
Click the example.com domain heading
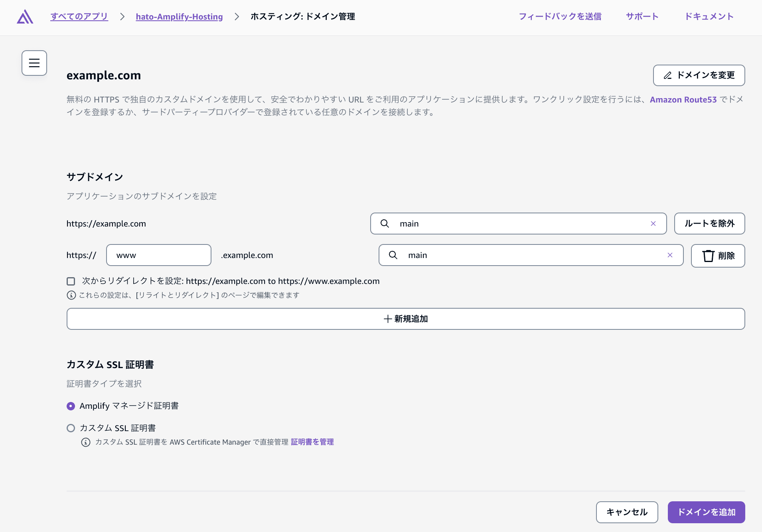pos(104,75)
